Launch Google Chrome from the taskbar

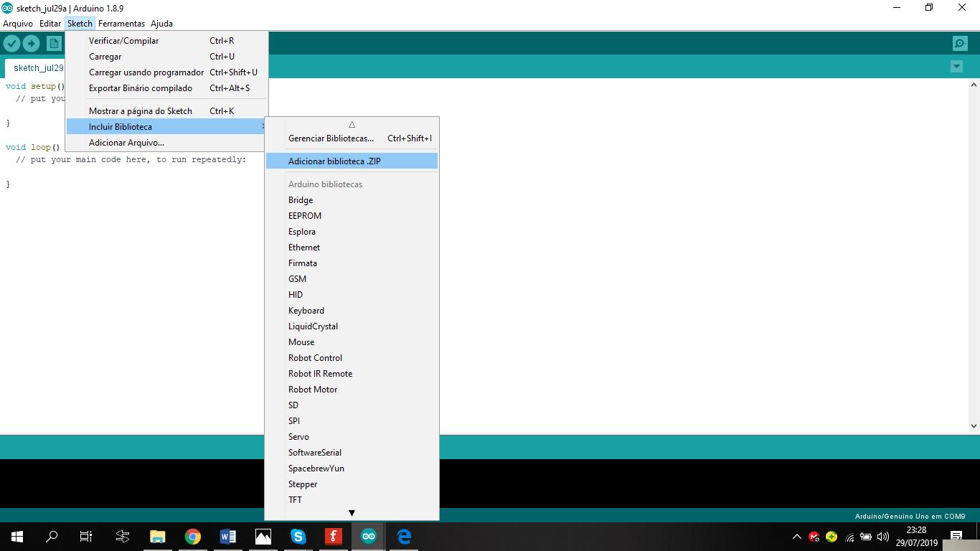(192, 536)
